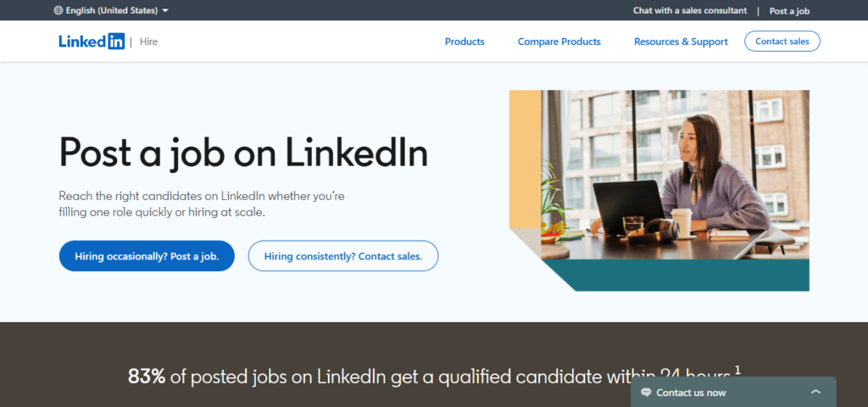Image resolution: width=868 pixels, height=407 pixels.
Task: Expand the Contact us now chat chevron
Action: click(x=815, y=393)
